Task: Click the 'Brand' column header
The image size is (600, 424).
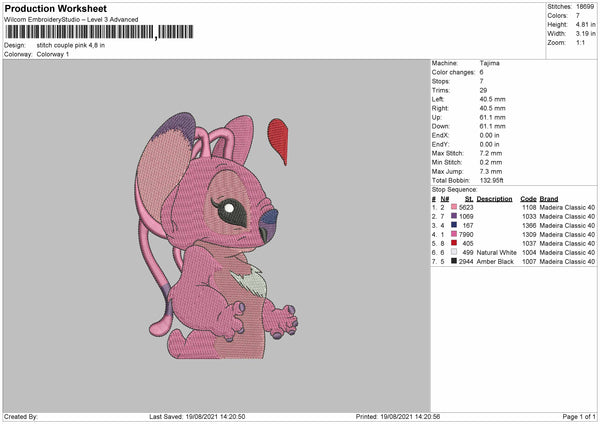Action: click(549, 199)
